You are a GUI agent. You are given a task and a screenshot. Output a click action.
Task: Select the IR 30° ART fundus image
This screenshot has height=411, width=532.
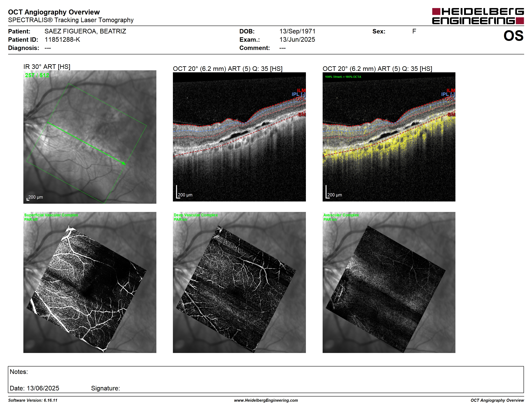pos(90,137)
